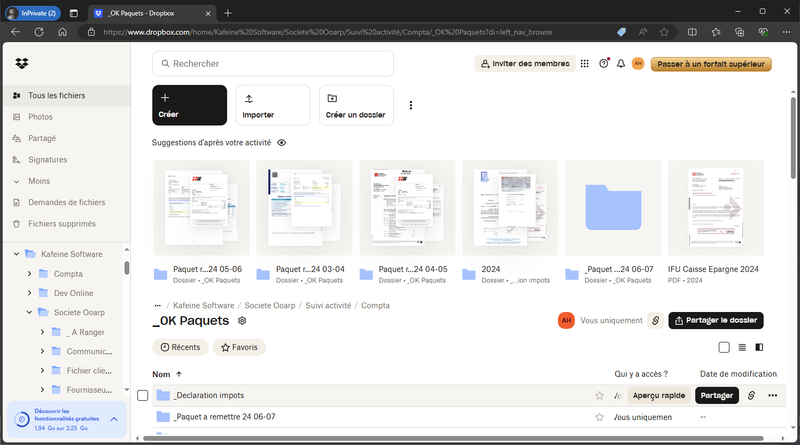Screen dimensions: 800x445
Task: Click the Dropbox logo icon
Action: click(21, 63)
